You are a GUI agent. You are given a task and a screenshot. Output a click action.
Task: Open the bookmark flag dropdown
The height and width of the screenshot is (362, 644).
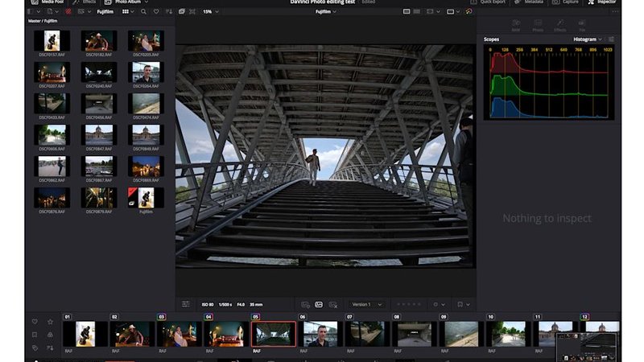tap(464, 305)
